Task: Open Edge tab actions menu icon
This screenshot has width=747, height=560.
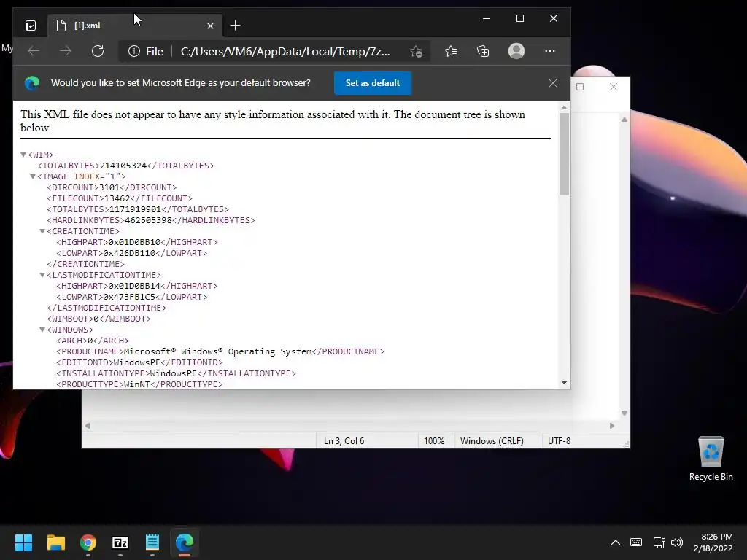Action: 31,26
